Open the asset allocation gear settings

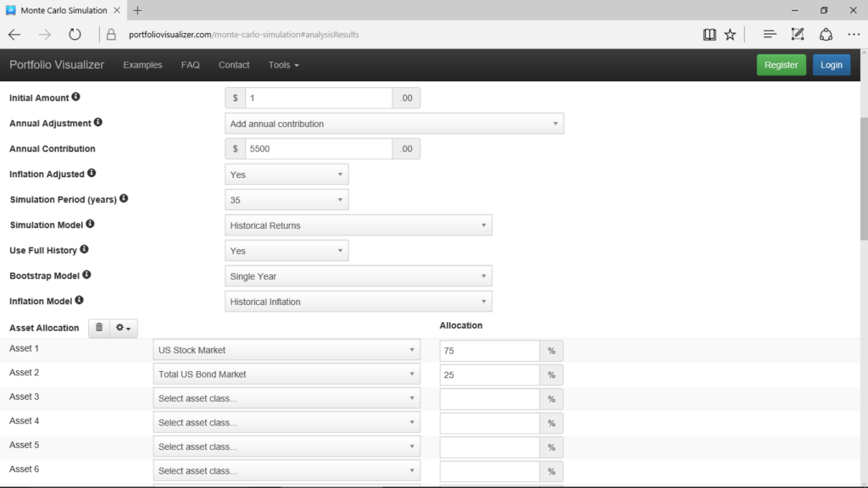121,328
